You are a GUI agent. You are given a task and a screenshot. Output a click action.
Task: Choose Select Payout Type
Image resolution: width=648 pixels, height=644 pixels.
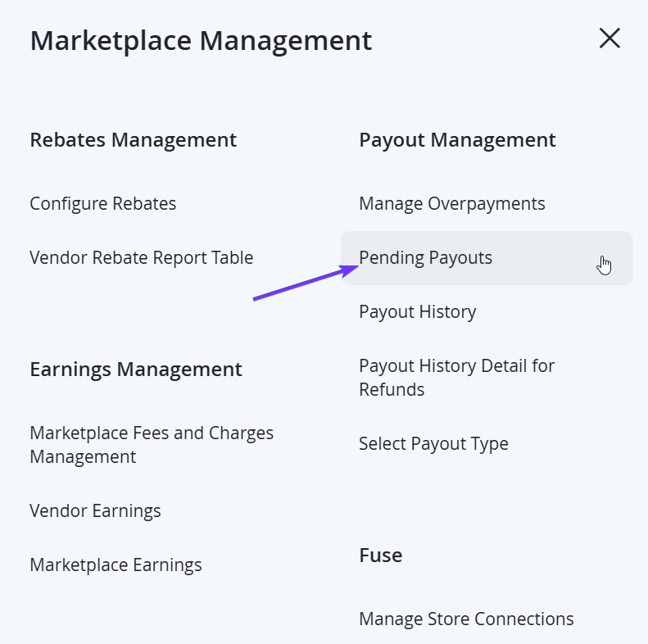point(433,444)
